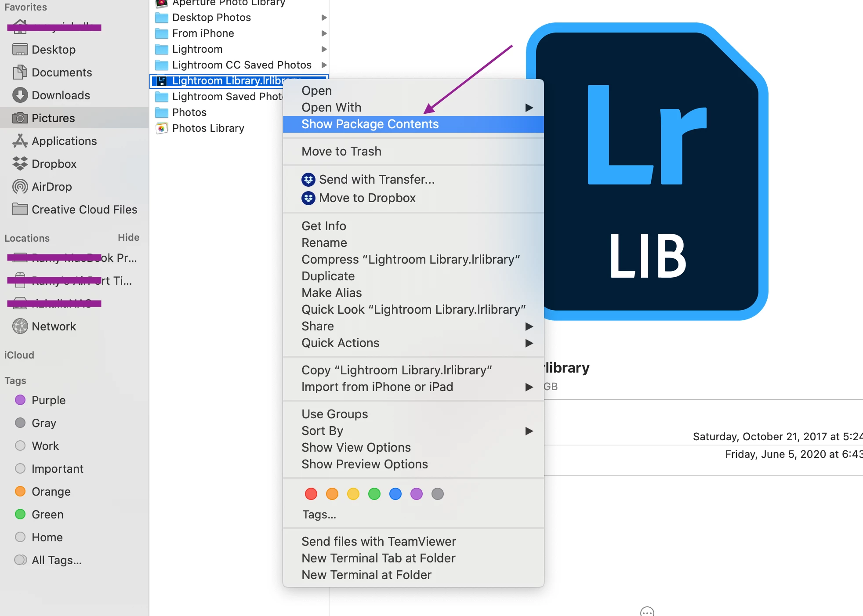
Task: Select the Photos Library file icon
Action: click(x=162, y=128)
